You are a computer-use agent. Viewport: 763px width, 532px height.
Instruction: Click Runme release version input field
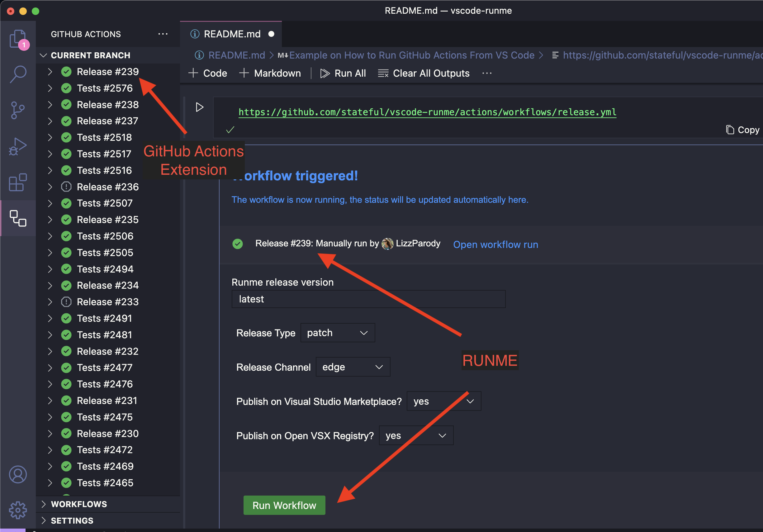(x=368, y=299)
